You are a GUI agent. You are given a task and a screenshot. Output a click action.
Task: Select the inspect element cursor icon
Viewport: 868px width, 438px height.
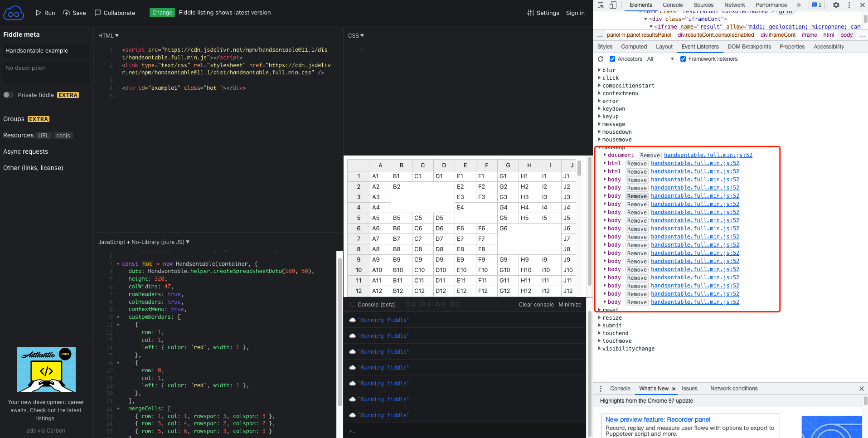[x=601, y=5]
